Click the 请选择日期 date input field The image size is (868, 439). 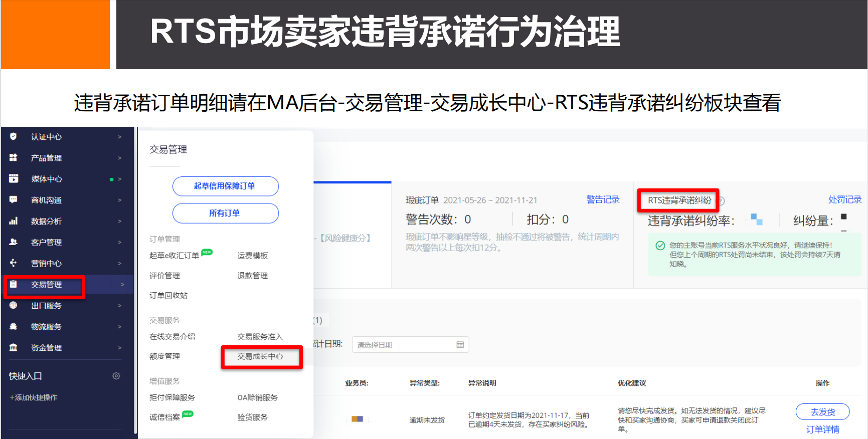[x=404, y=345]
